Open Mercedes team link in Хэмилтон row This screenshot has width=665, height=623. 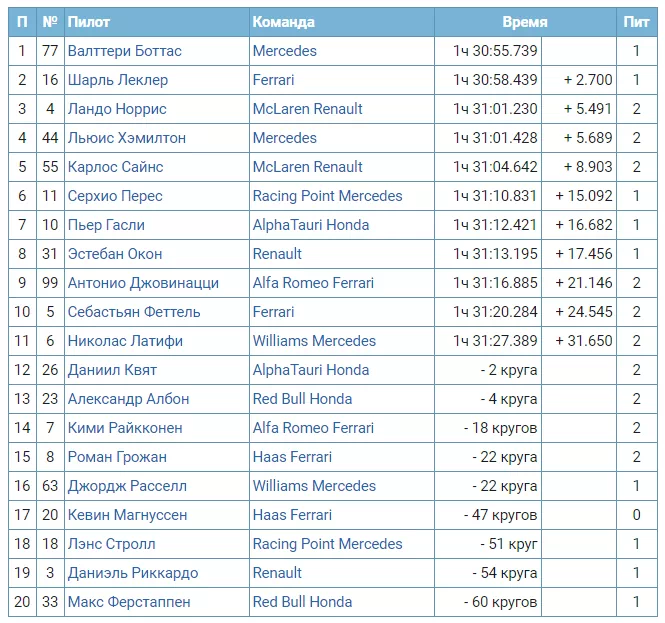click(285, 138)
